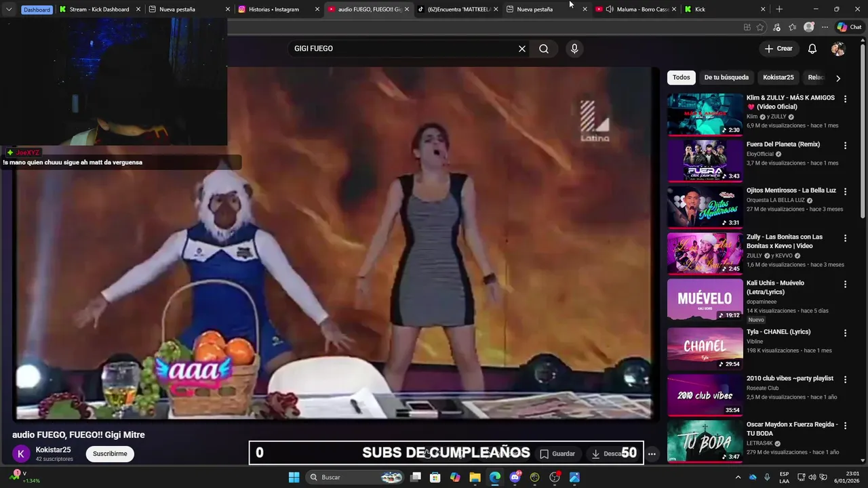868x488 pixels.
Task: Switch to Stream - Kick Dashboard tab
Action: coord(100,9)
